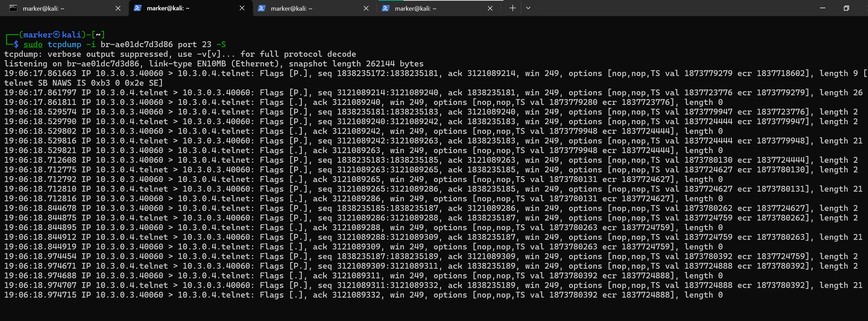Switch to the first marker@kali tab
This screenshot has width=868, height=321.
tap(62, 8)
